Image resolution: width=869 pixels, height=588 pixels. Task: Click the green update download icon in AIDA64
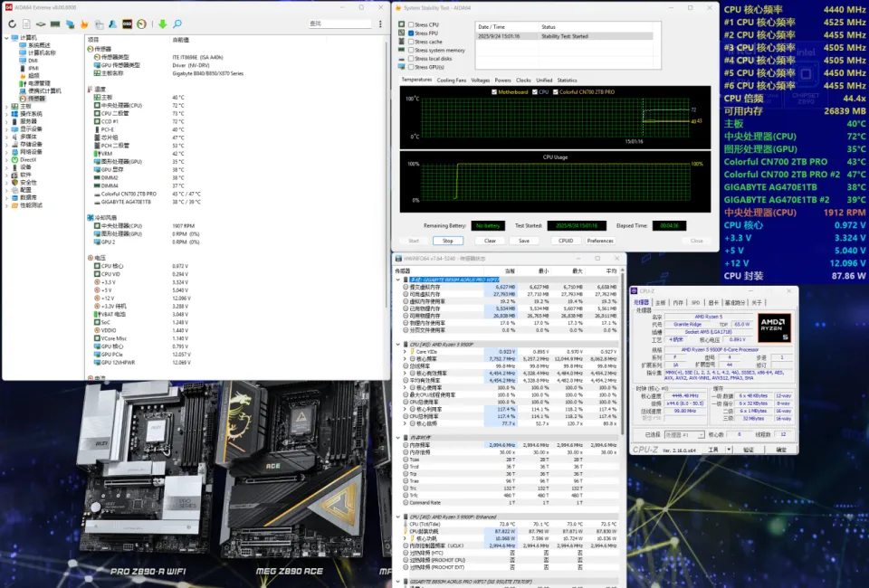[x=163, y=24]
